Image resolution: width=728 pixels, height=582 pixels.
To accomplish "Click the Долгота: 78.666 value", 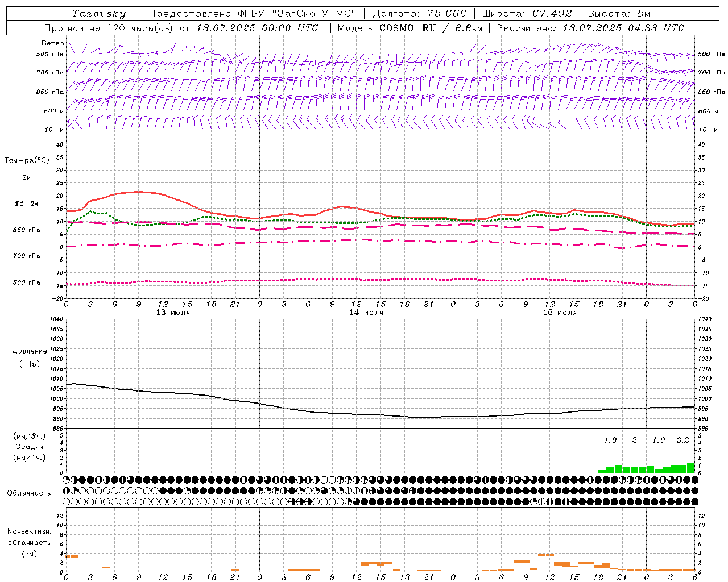I will (x=419, y=14).
